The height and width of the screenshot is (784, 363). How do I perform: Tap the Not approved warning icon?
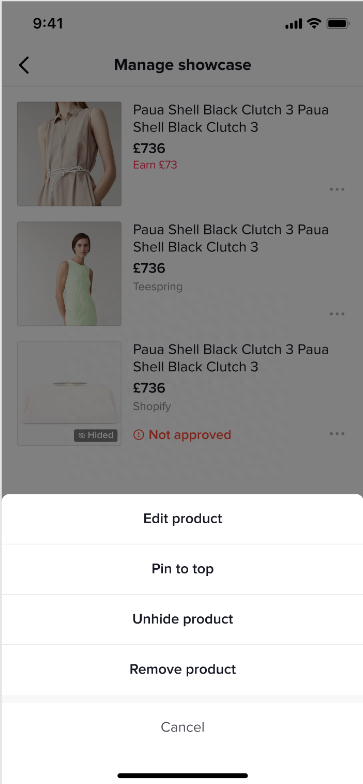(x=138, y=435)
